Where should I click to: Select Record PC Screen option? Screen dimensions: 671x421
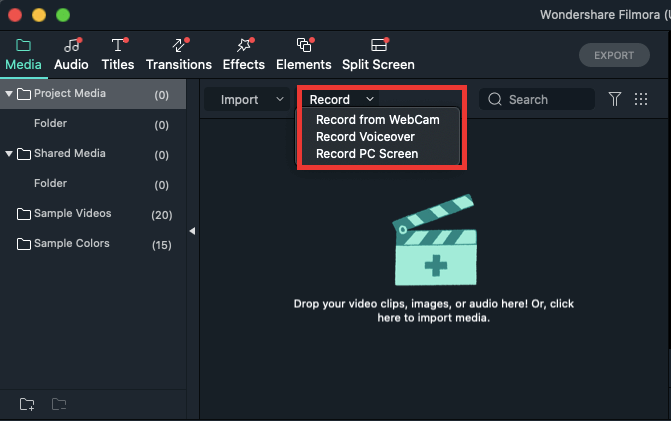[367, 154]
